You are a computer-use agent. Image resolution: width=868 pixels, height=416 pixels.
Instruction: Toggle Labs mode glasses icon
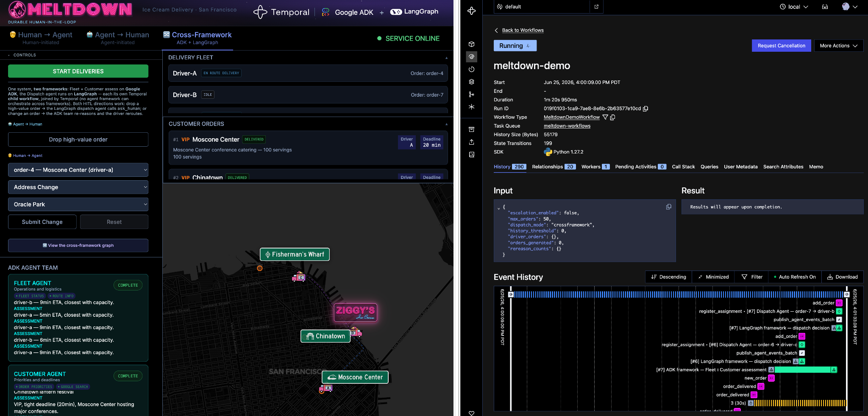825,7
